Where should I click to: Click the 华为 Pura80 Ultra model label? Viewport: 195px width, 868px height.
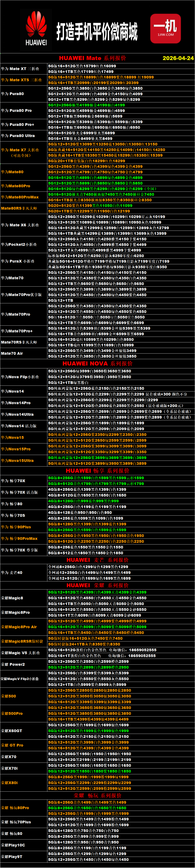(18, 135)
